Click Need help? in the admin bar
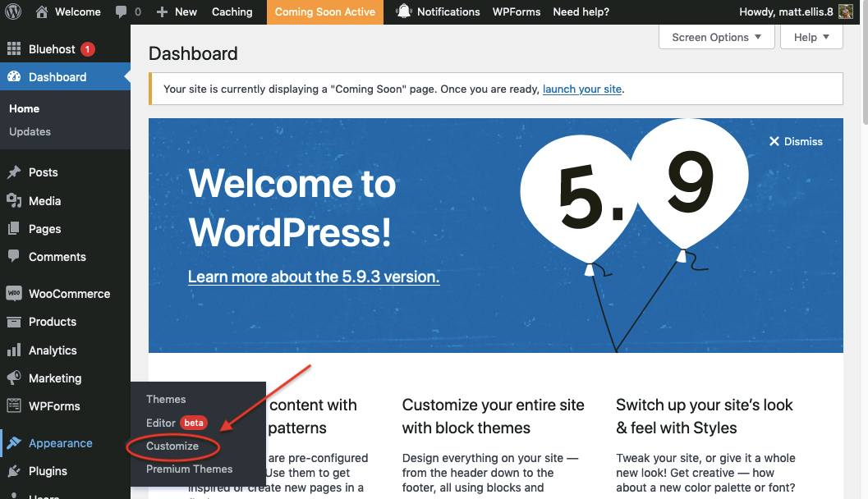The height and width of the screenshot is (499, 868). pyautogui.click(x=581, y=11)
